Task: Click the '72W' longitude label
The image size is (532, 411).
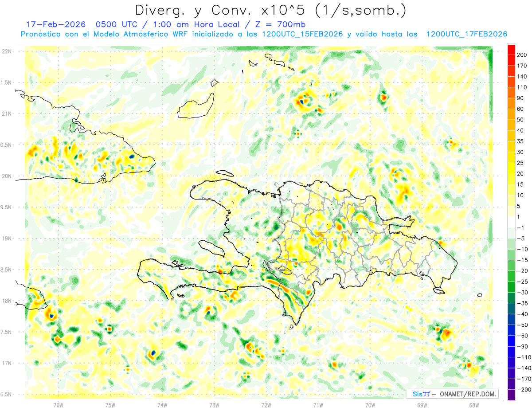Action: pos(266,405)
